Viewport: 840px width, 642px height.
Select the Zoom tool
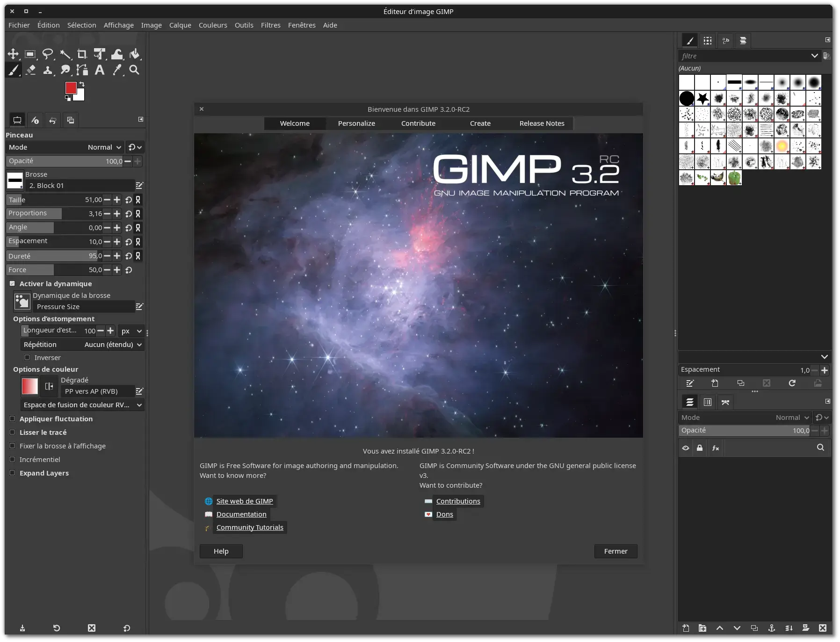[134, 70]
